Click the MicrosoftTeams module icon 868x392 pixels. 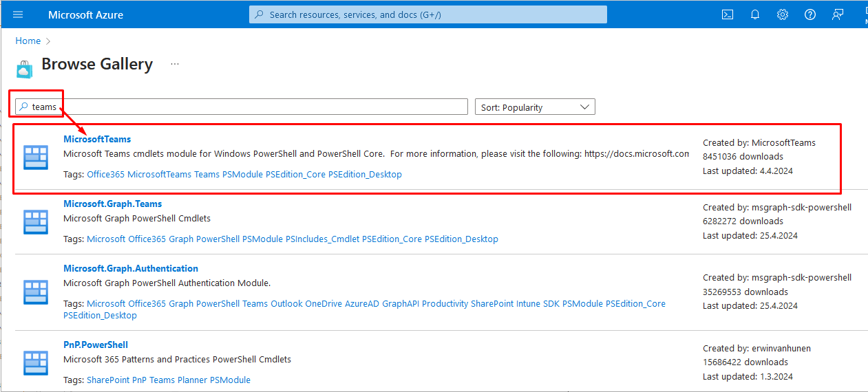(36, 157)
